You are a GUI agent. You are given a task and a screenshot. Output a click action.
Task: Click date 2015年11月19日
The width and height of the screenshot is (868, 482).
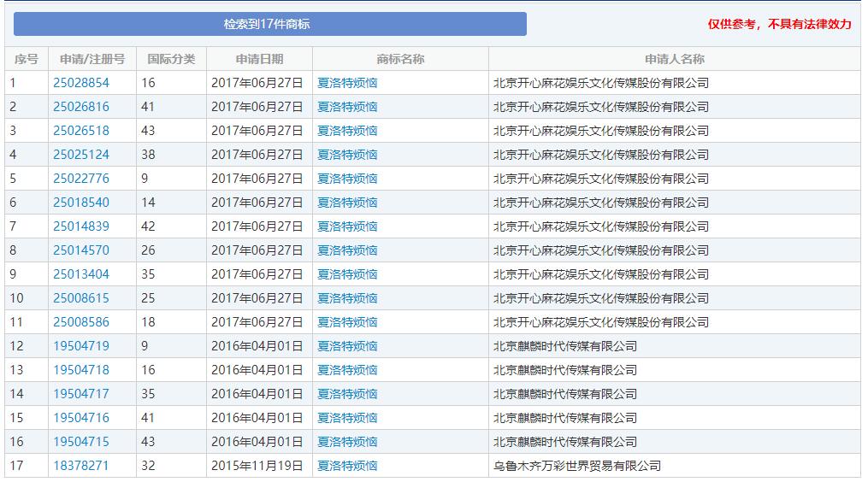257,466
